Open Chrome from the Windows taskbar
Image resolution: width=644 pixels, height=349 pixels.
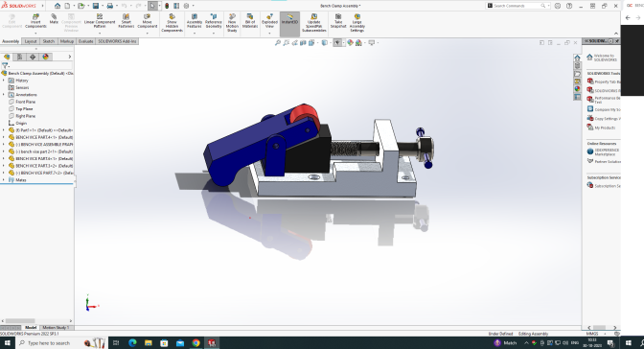[195, 343]
